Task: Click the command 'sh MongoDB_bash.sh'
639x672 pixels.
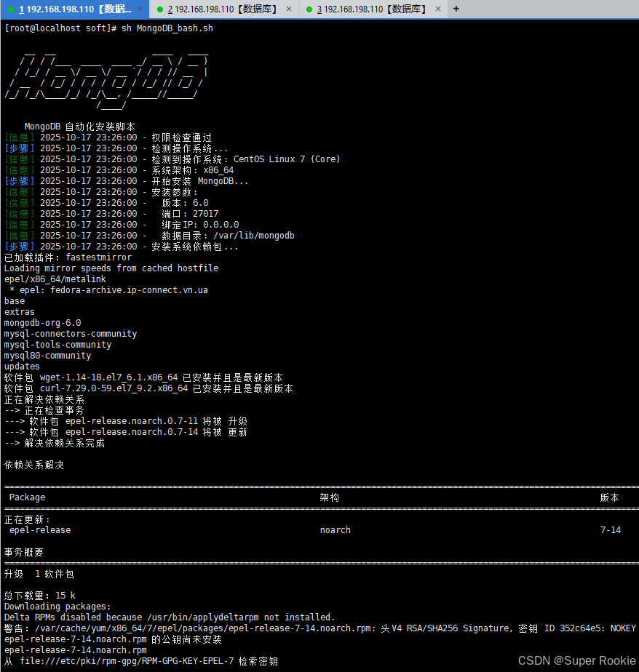Action: tap(167, 28)
